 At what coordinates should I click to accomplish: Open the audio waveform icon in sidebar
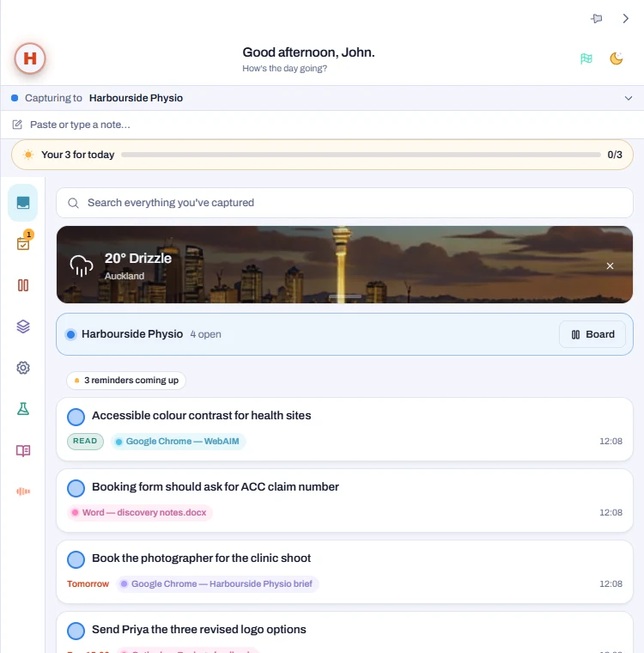(23, 491)
